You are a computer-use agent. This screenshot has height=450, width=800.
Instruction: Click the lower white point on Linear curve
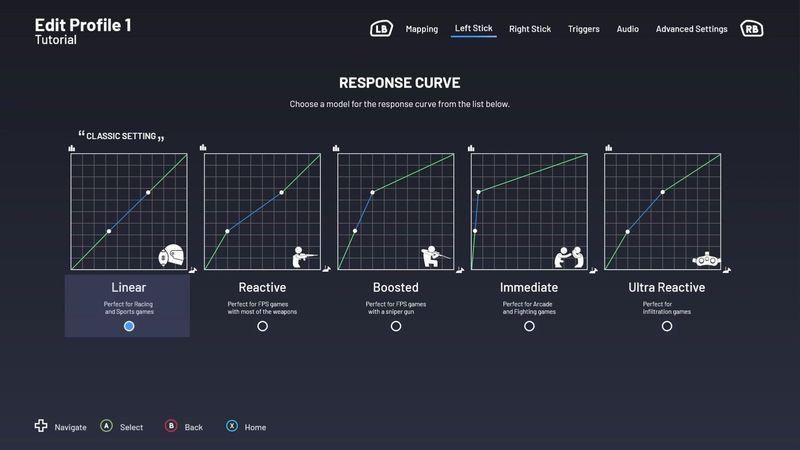[x=109, y=231]
